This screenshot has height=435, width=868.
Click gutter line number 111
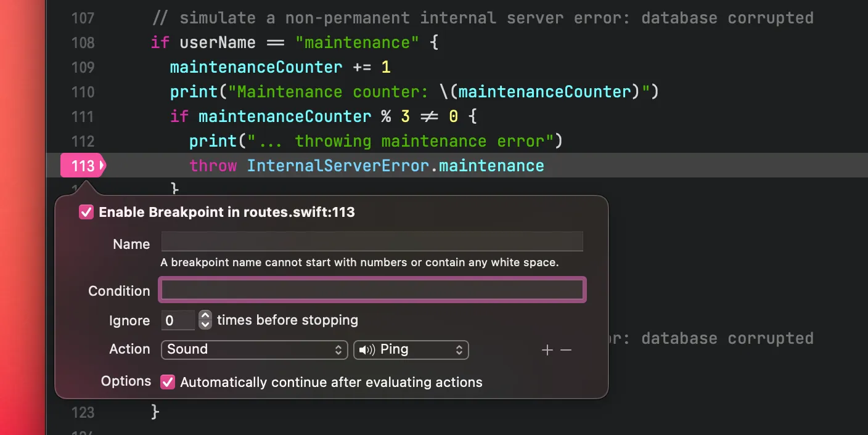(x=83, y=116)
